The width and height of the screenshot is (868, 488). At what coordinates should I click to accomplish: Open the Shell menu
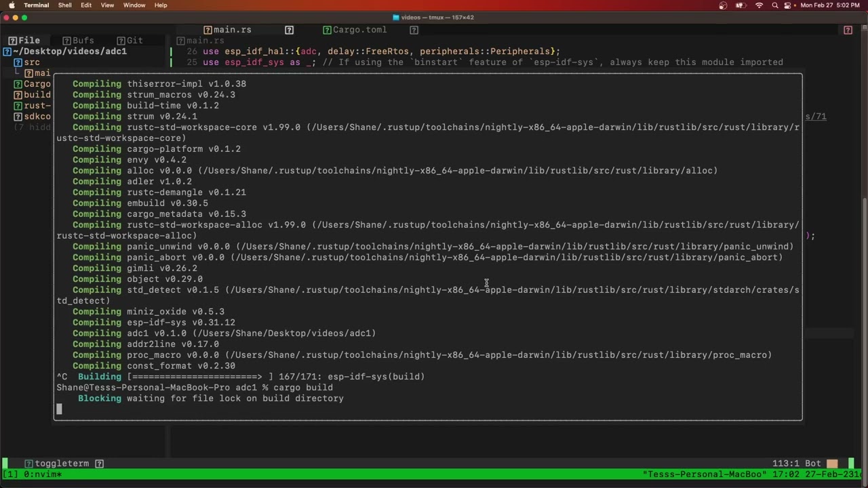pyautogui.click(x=65, y=5)
